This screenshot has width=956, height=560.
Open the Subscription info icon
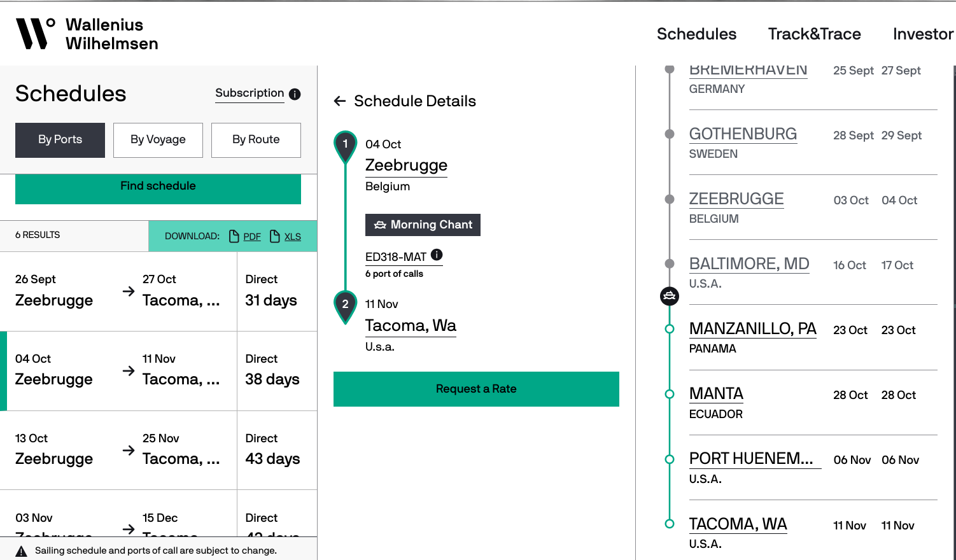pos(295,94)
